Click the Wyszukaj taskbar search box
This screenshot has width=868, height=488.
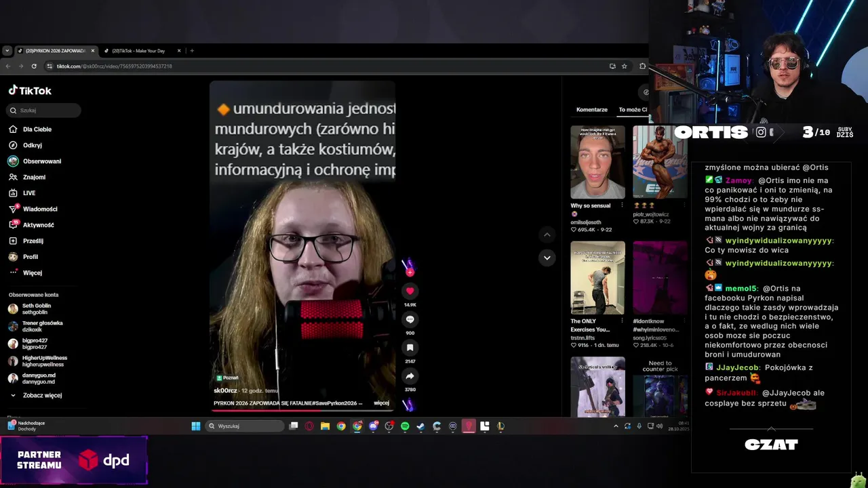(245, 426)
